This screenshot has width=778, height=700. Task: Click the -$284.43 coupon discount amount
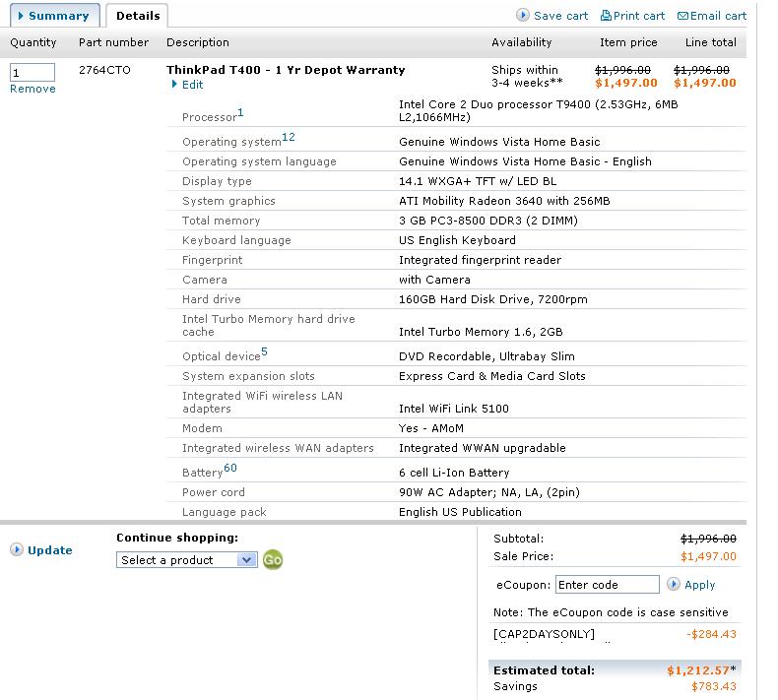pos(711,634)
